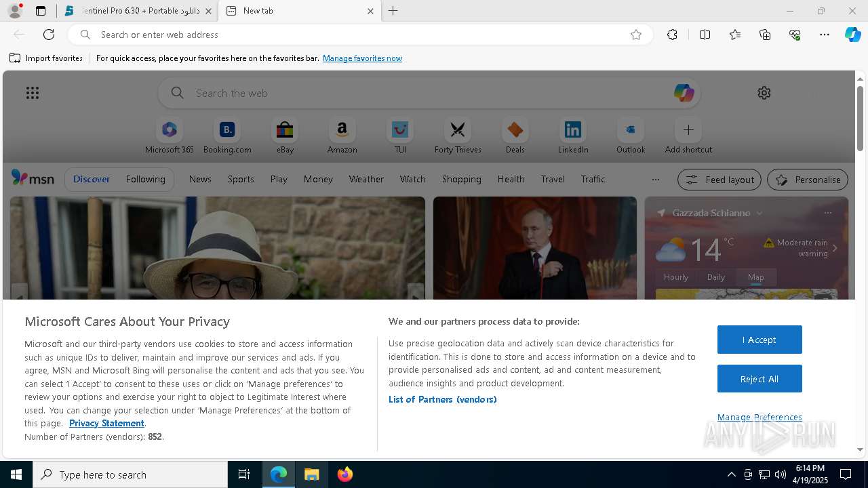Screen dimensions: 868x488
Task: Open the Copilot sidebar icon
Action: [852, 35]
